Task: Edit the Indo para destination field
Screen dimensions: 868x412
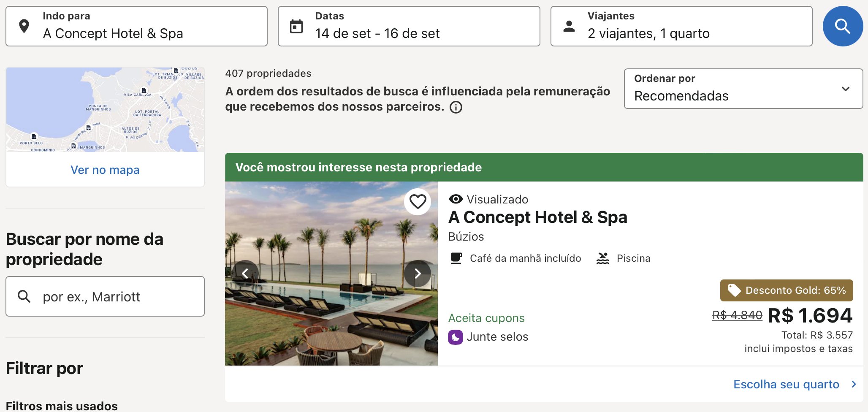Action: 136,26
